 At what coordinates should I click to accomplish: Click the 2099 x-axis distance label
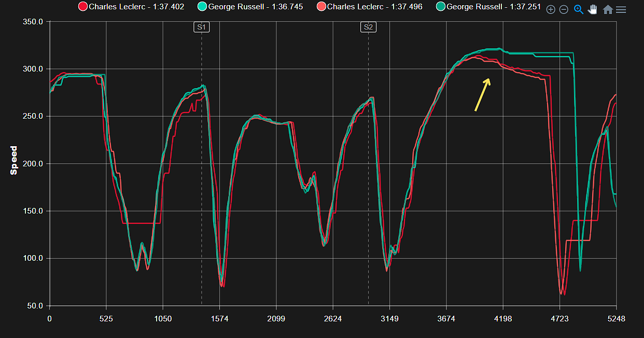tap(276, 319)
